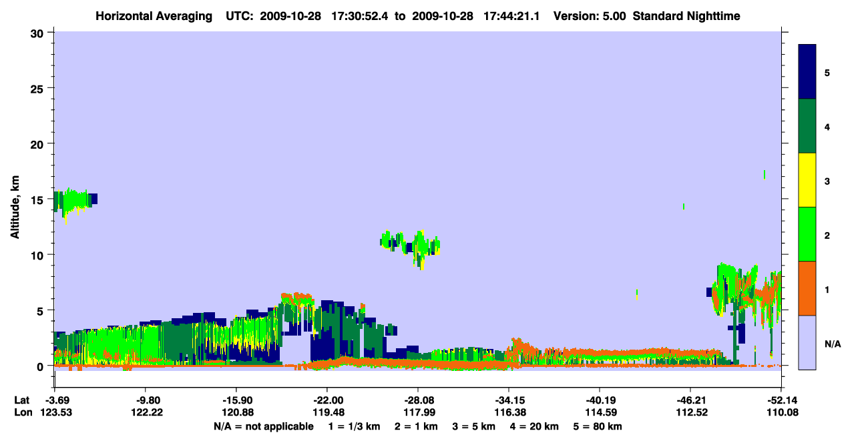868x445 pixels.
Task: Click the y-axis tick label 20
Action: point(39,143)
